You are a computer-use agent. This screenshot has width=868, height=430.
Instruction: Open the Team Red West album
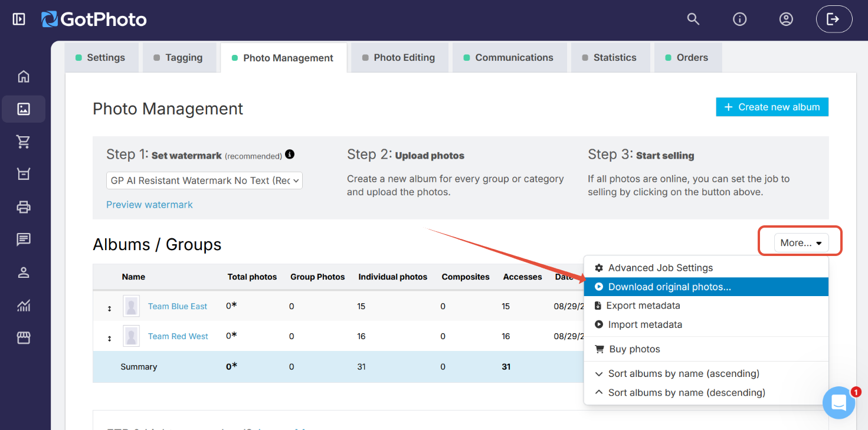(178, 336)
